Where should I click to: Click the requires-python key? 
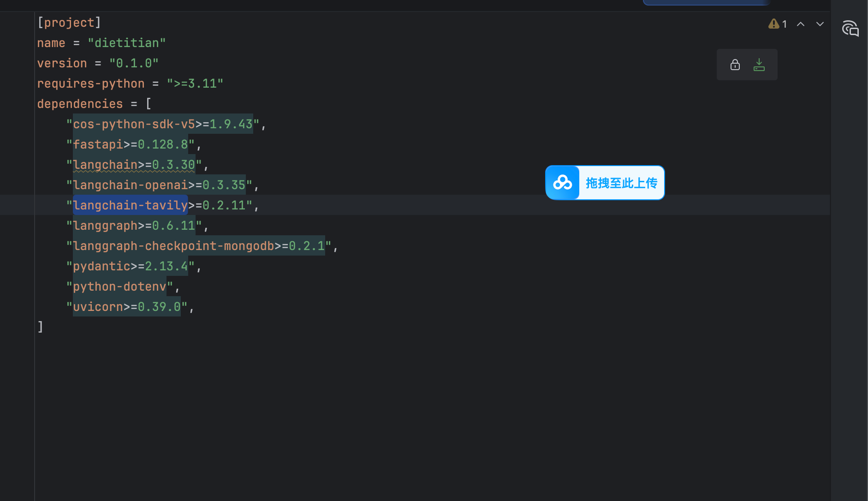click(91, 83)
